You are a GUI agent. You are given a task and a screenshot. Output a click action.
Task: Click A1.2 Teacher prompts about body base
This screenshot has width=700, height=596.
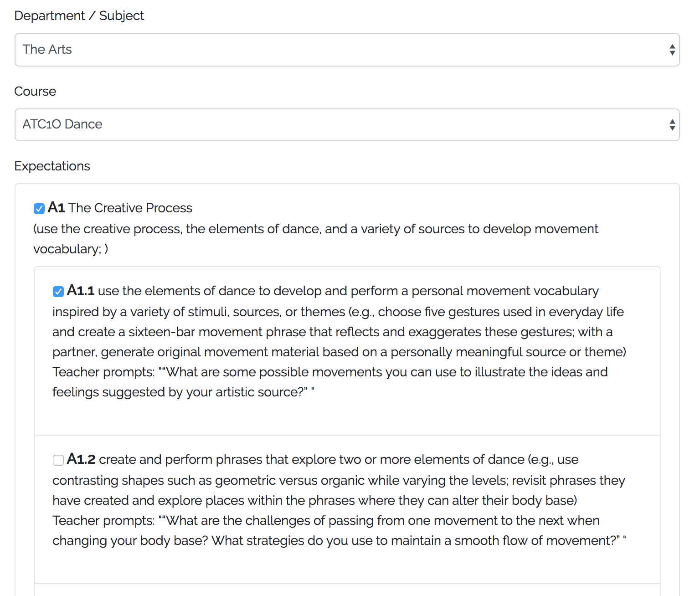point(339,530)
